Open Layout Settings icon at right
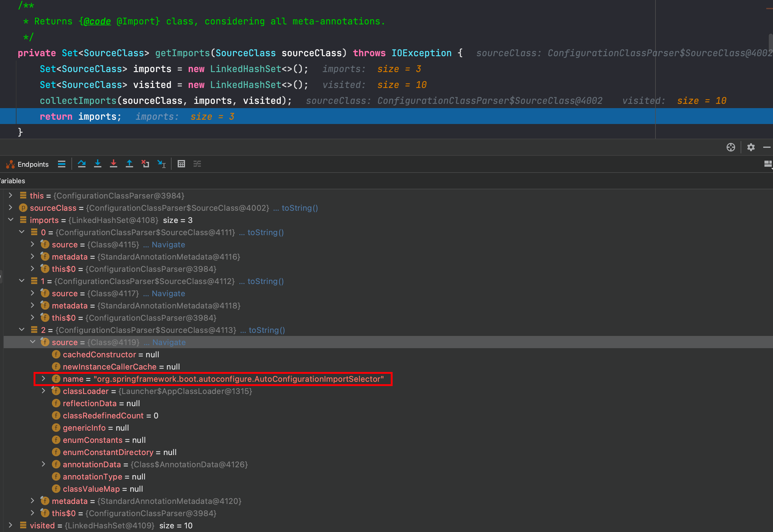Screen dimensions: 773x532 click(x=768, y=164)
